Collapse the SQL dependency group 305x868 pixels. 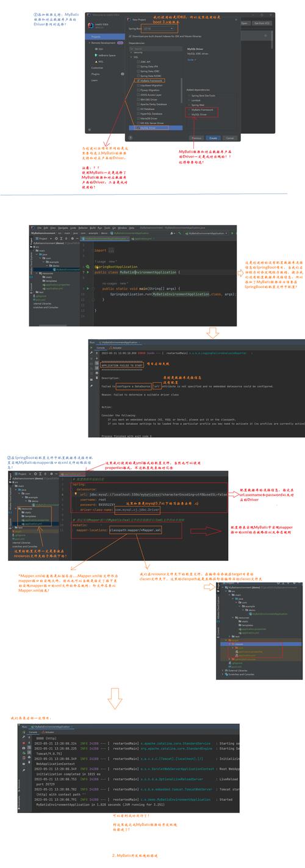(x=131, y=57)
